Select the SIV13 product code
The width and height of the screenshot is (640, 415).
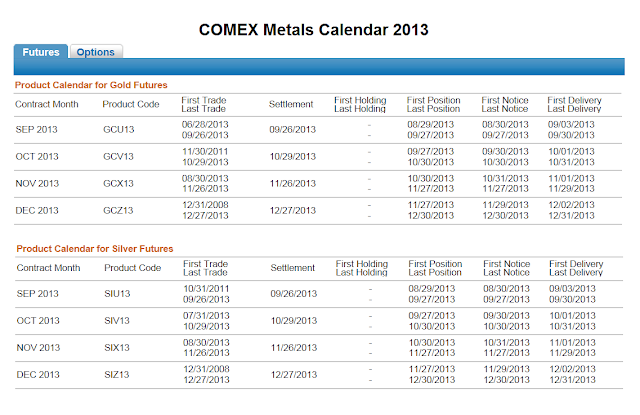point(117,322)
